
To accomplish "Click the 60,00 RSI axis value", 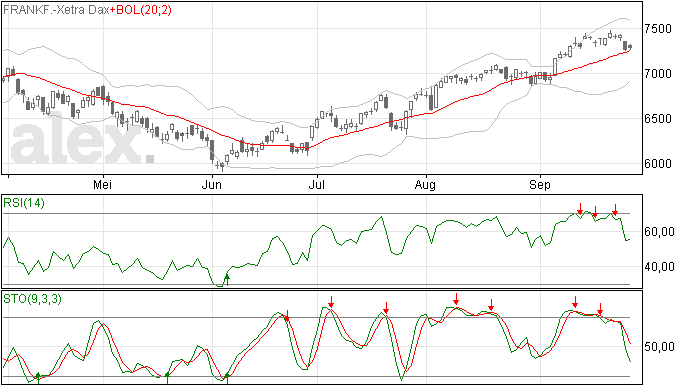I will tap(659, 232).
